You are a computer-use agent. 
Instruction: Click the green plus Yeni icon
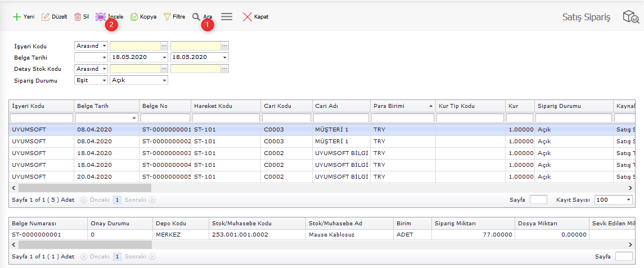coord(17,17)
